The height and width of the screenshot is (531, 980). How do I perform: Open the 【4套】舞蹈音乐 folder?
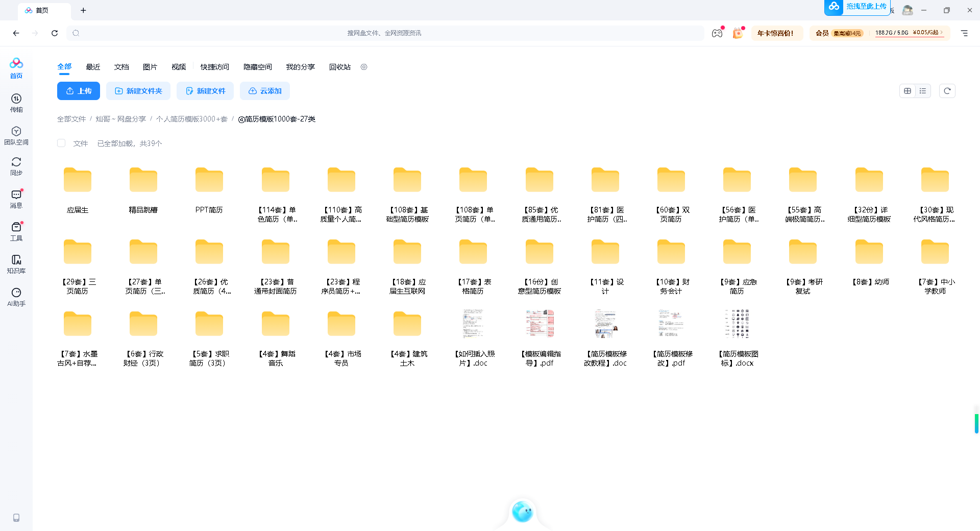[x=276, y=339]
